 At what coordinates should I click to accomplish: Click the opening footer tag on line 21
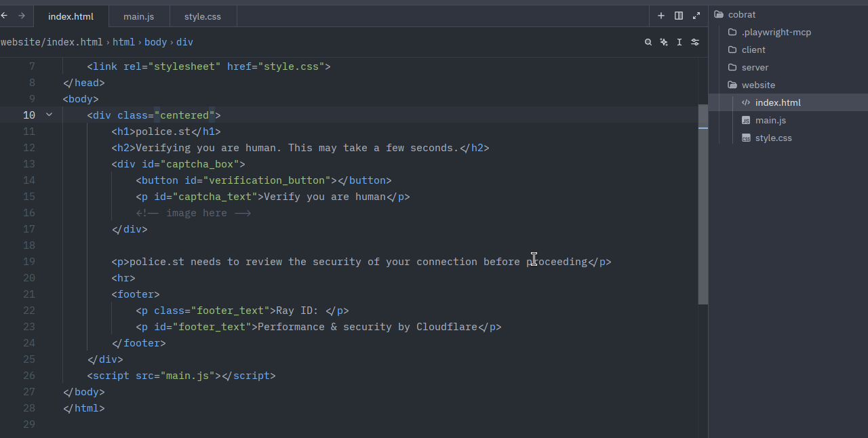(x=136, y=294)
